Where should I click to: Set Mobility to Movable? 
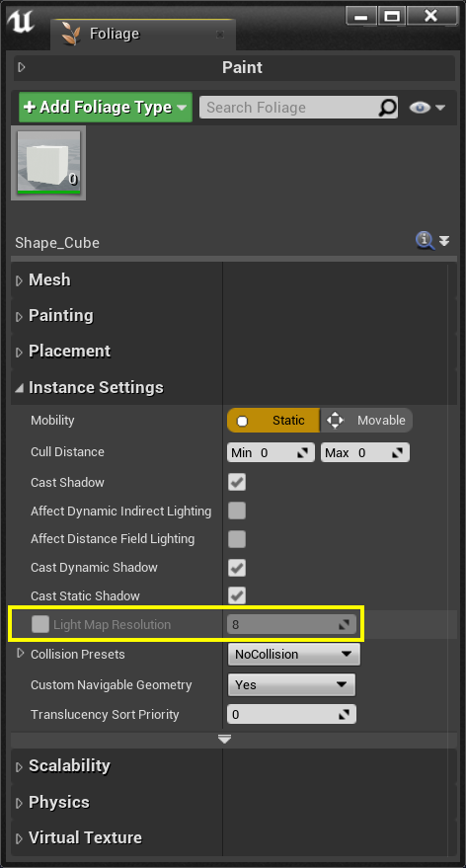366,420
